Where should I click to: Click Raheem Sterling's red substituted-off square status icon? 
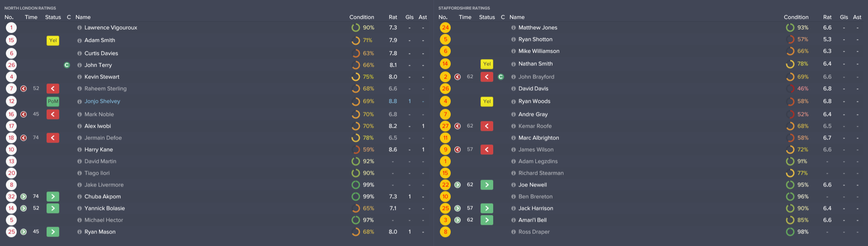pyautogui.click(x=52, y=89)
